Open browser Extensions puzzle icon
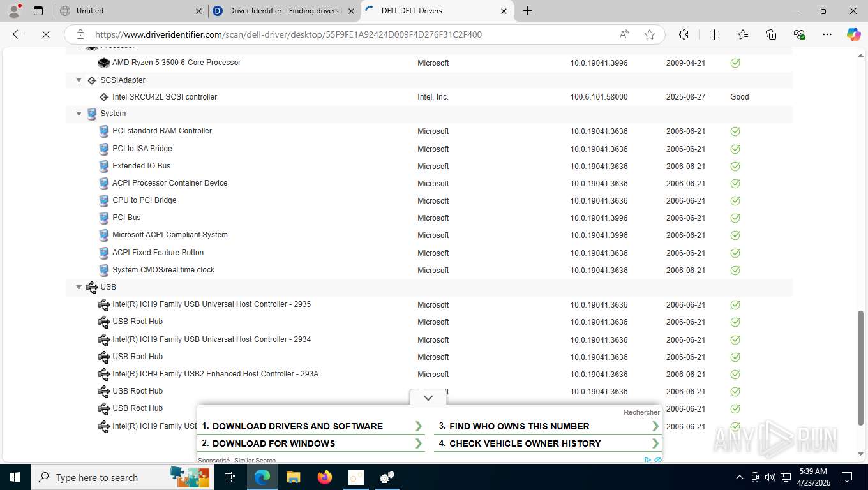 [684, 34]
